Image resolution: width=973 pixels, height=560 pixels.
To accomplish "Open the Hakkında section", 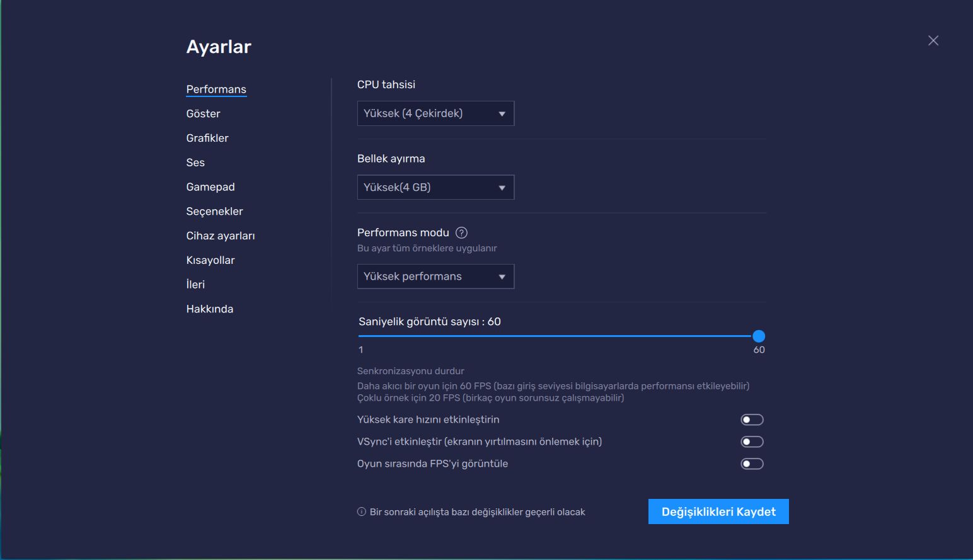I will click(210, 309).
